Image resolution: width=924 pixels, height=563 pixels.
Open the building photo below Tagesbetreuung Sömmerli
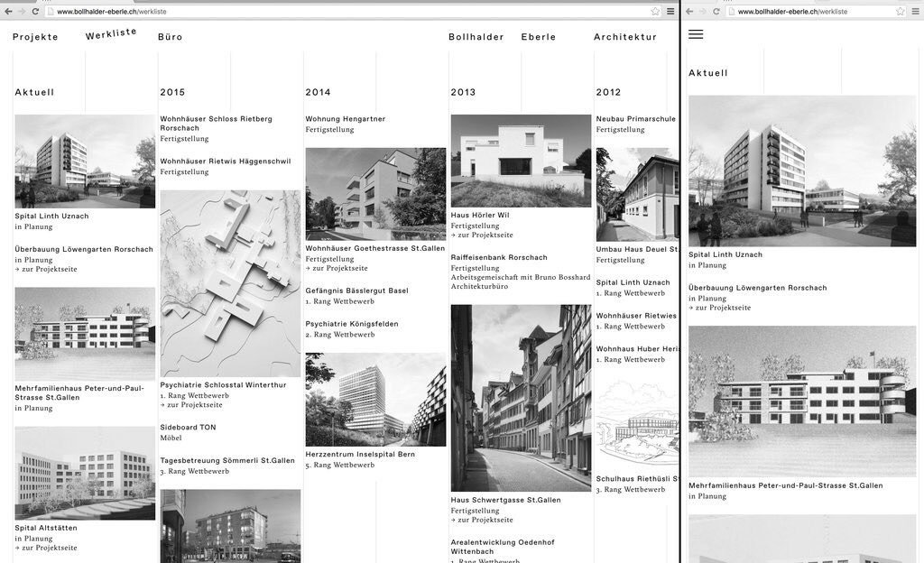tap(230, 526)
